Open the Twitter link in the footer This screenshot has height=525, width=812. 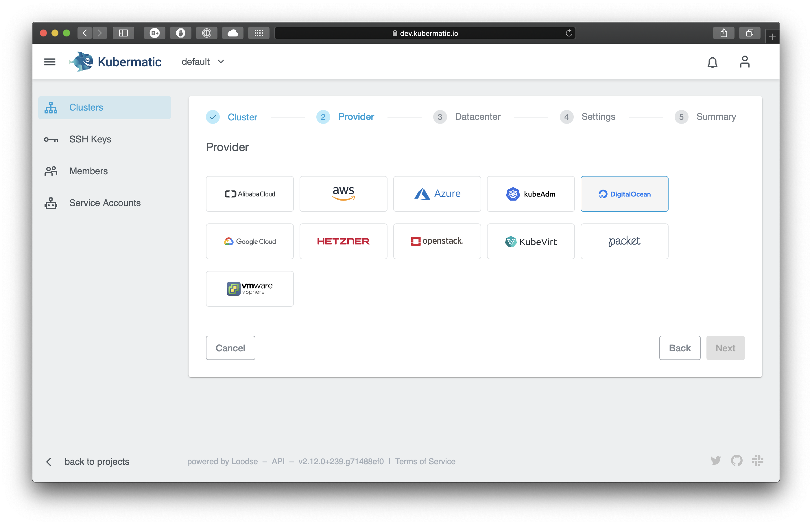click(716, 460)
